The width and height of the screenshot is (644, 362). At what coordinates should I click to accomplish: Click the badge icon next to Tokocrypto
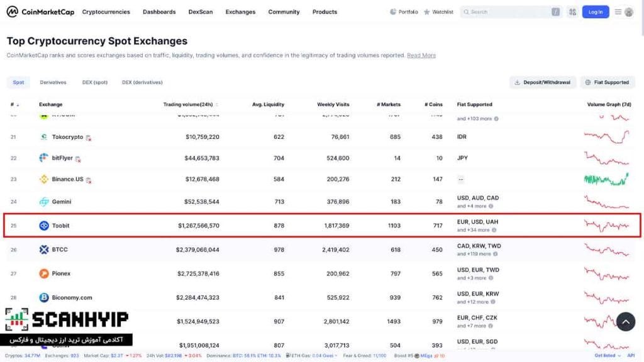click(88, 138)
